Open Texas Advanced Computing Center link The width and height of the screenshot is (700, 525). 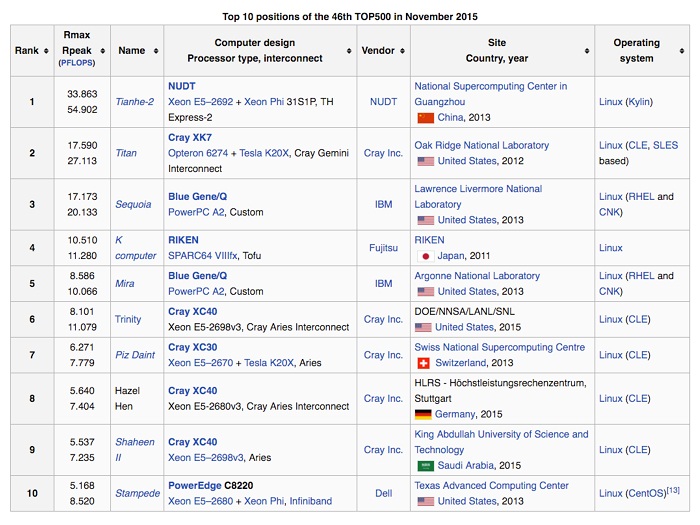(x=492, y=486)
